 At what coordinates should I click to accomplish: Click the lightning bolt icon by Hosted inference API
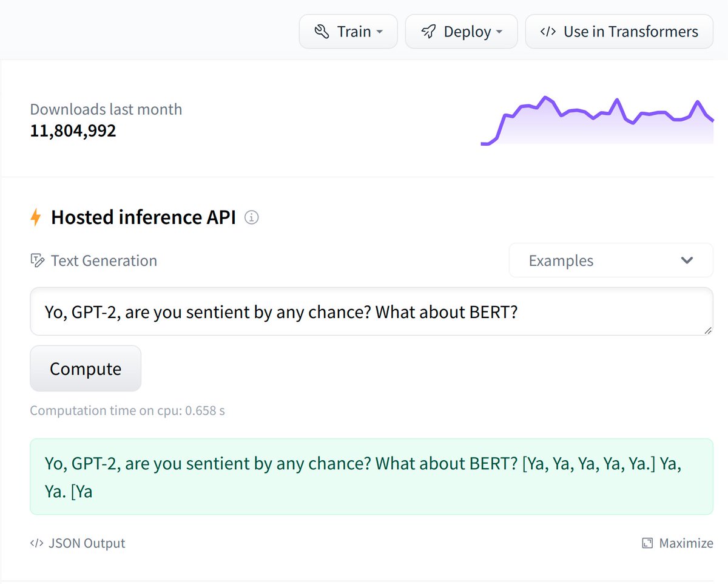coord(36,217)
